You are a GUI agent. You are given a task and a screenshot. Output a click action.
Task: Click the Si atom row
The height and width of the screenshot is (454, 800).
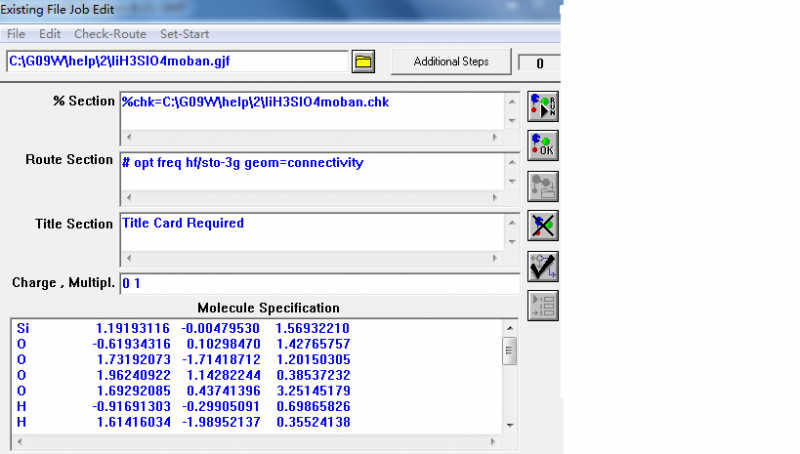183,328
